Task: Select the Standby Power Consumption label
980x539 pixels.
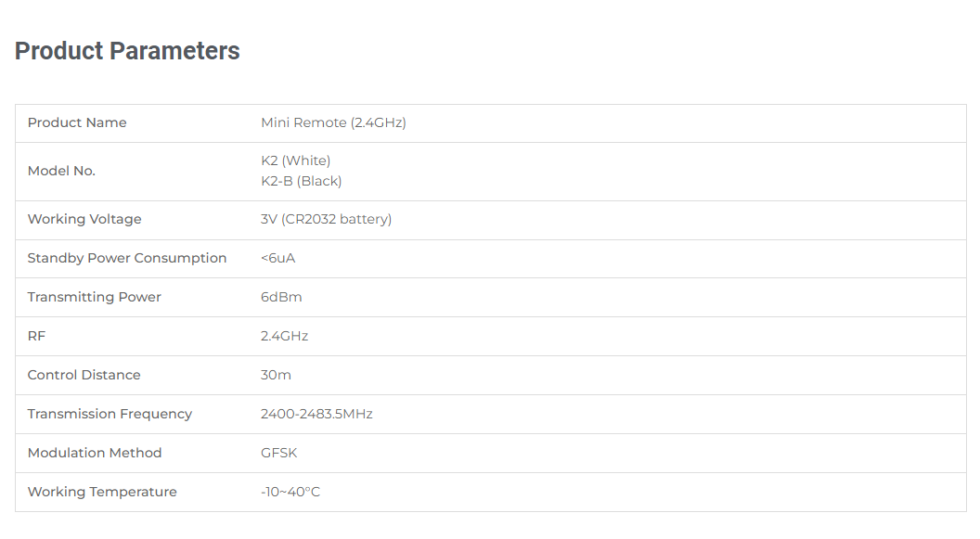Action: pyautogui.click(x=127, y=258)
